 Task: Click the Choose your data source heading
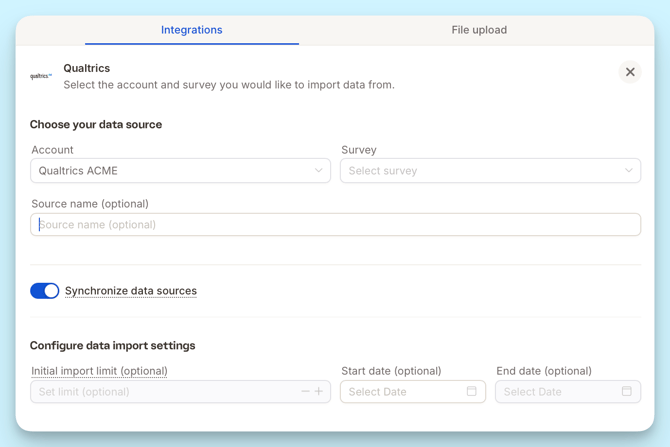point(96,124)
